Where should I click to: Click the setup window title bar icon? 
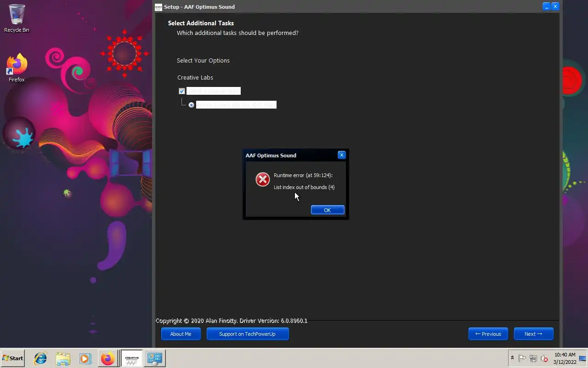158,7
